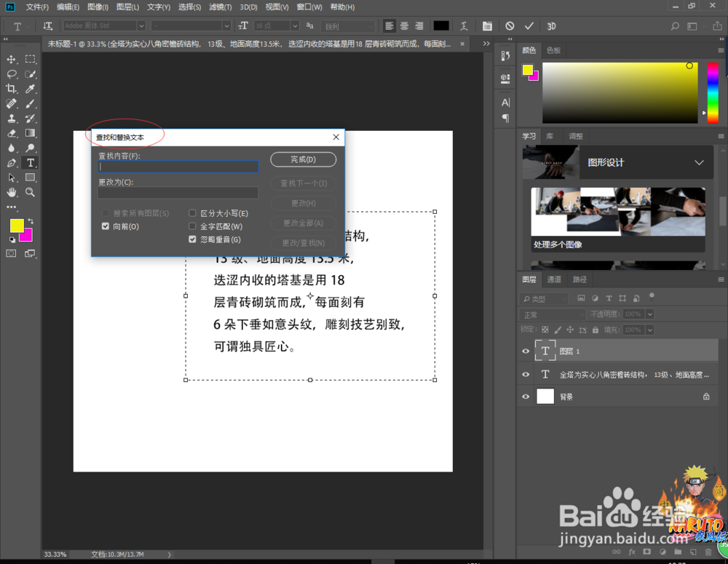This screenshot has height=564, width=728.
Task: Right align the text
Action: pos(419,26)
